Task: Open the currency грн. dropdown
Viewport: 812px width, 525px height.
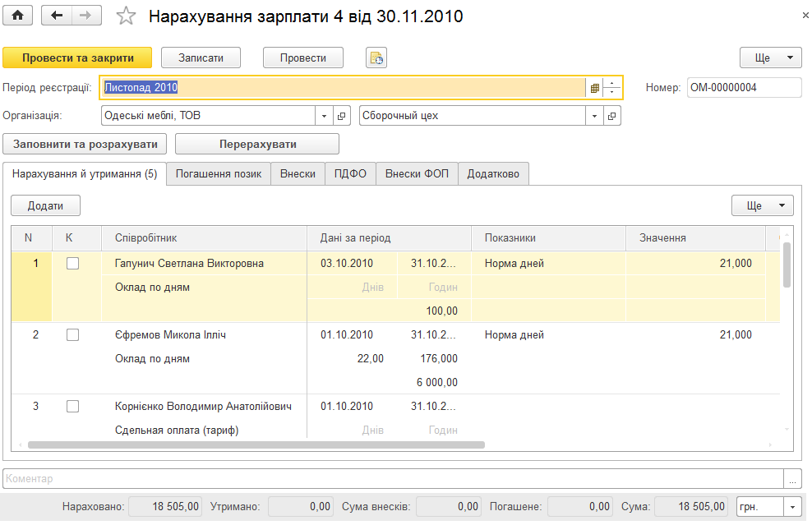Action: click(792, 507)
